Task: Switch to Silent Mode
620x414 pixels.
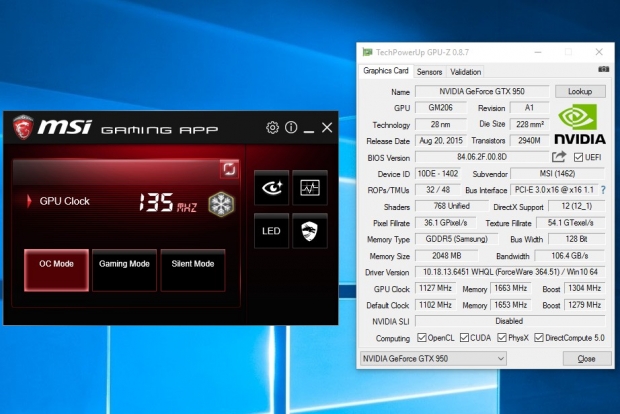Action: (193, 270)
